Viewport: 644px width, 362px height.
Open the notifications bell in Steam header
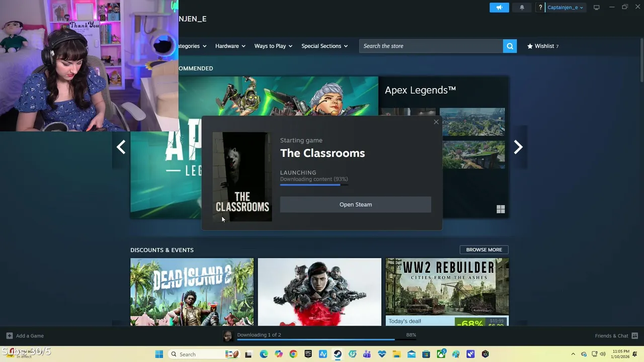522,8
